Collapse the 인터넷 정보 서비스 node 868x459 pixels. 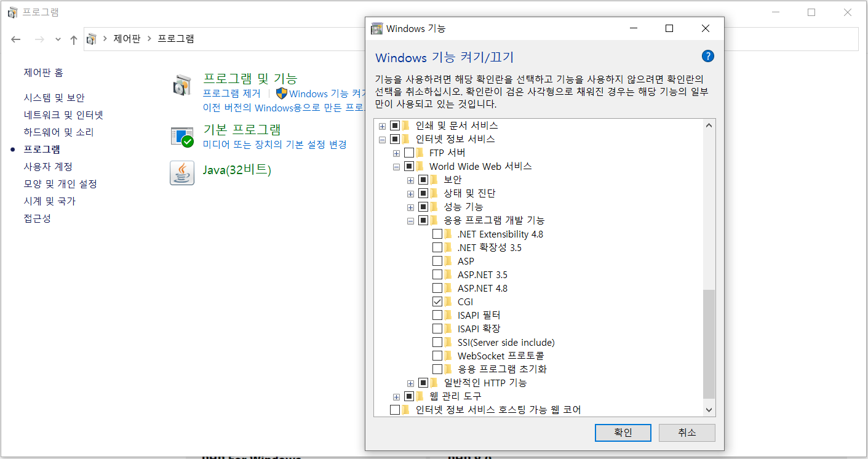tap(383, 139)
